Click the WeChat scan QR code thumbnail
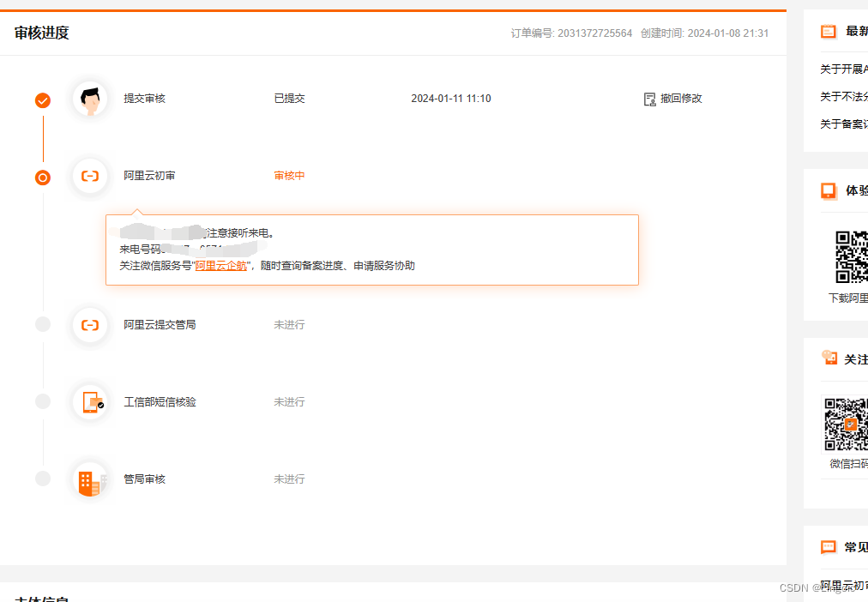The height and width of the screenshot is (602, 868). [846, 424]
